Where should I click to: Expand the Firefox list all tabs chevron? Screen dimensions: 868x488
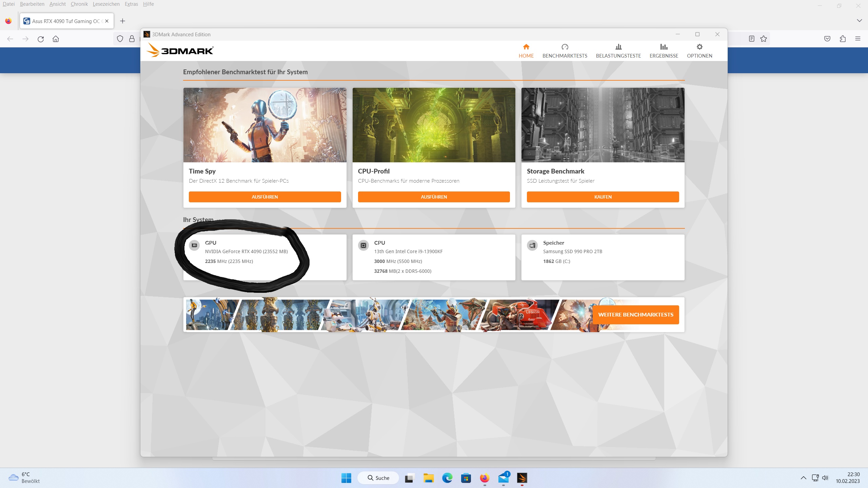[859, 21]
